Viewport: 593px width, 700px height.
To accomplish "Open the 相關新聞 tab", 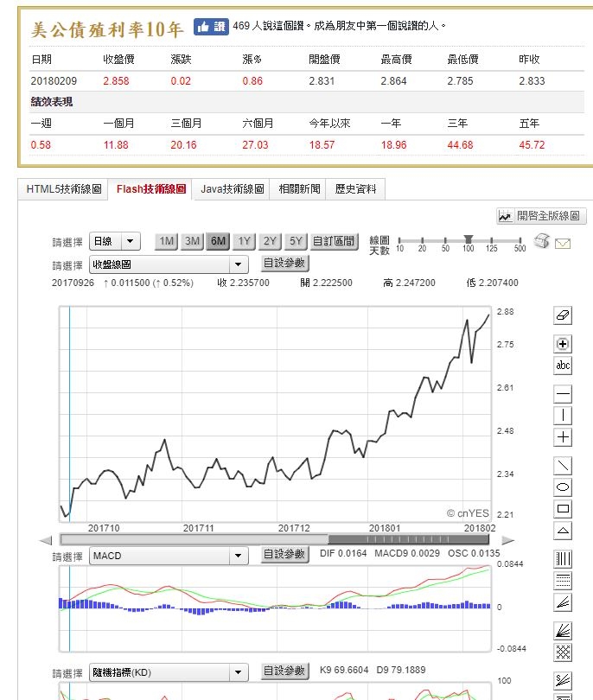I will point(299,189).
